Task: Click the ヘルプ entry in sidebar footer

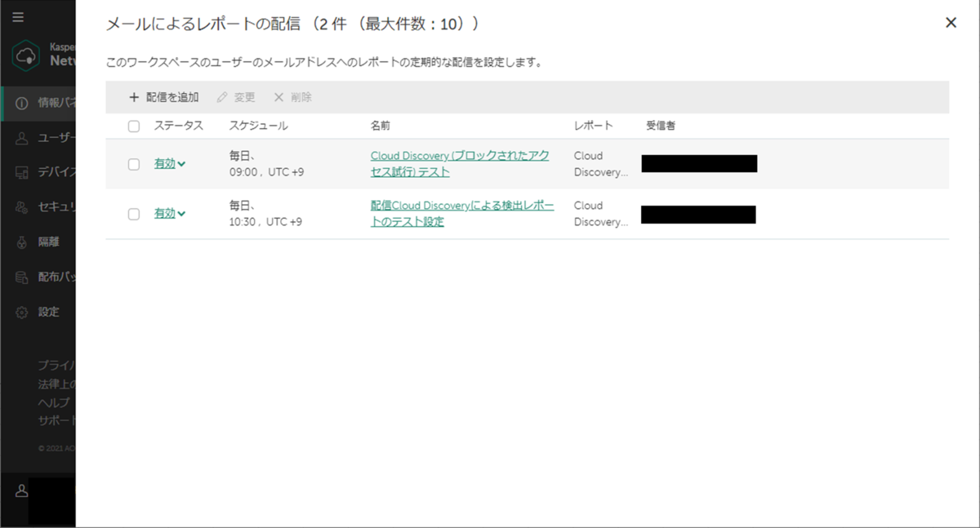Action: coord(53,403)
